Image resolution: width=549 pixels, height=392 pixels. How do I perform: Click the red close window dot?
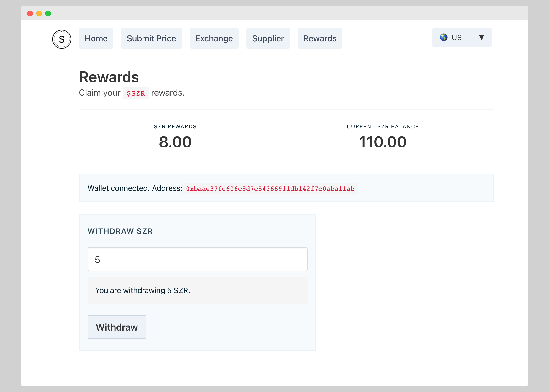(x=30, y=13)
